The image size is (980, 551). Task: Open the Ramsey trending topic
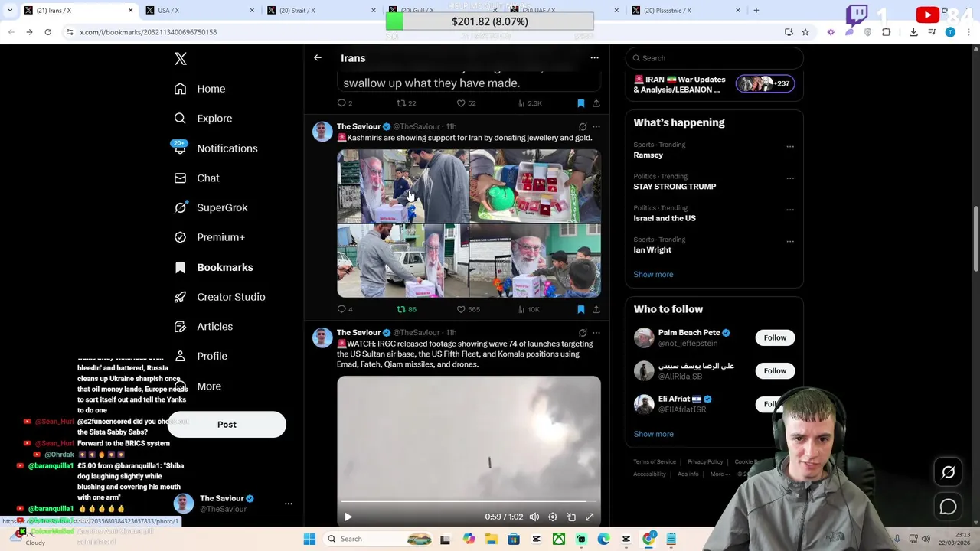tap(648, 155)
